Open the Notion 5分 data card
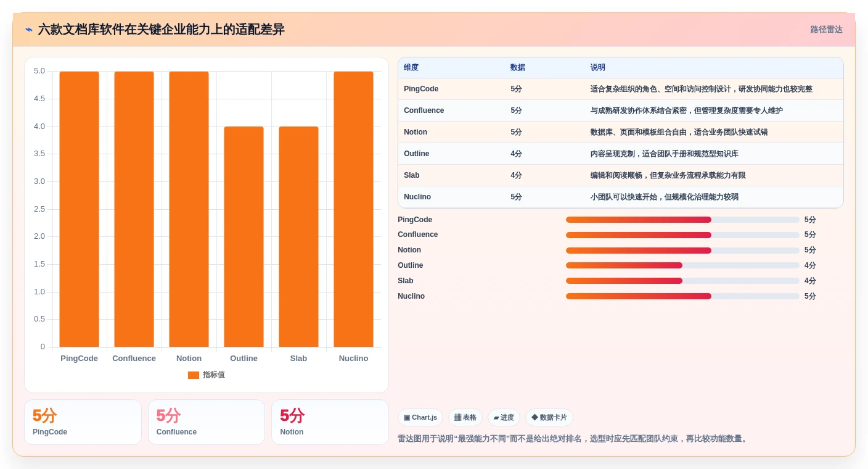Image resolution: width=868 pixels, height=469 pixels. (330, 422)
